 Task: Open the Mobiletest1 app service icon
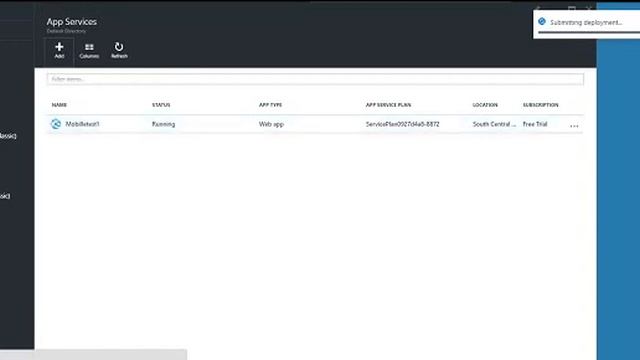56,124
